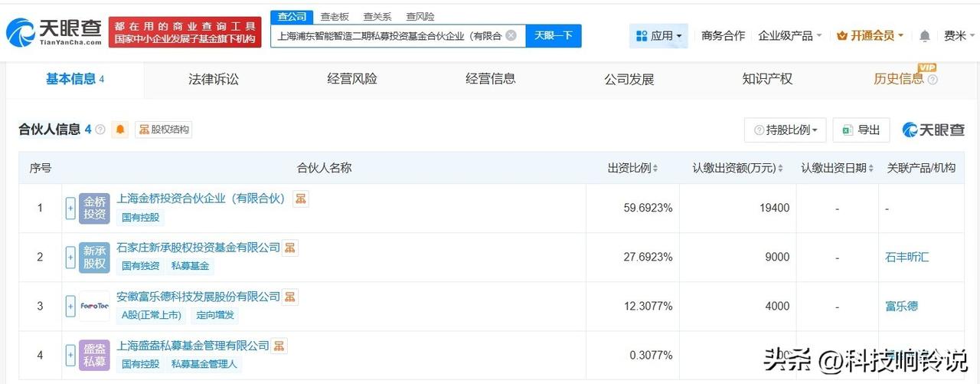Clear the search box with the X icon
Screen dimensions: 980x384
pos(511,35)
